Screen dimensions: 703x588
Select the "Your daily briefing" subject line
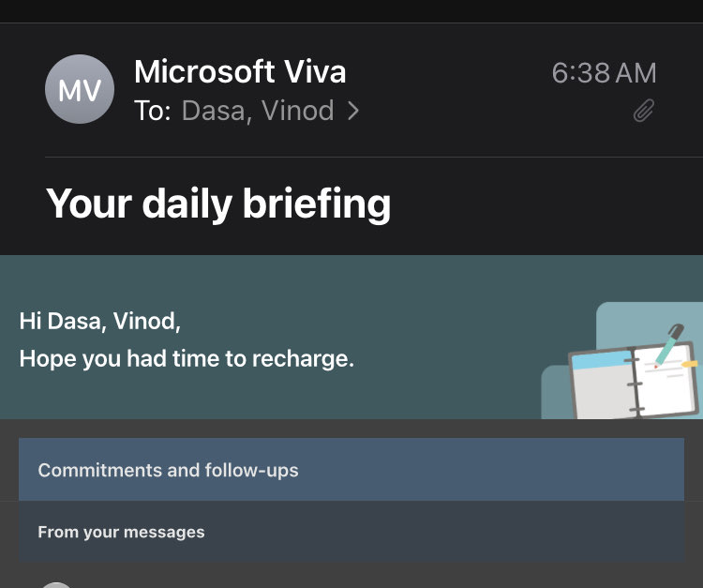[x=218, y=204]
